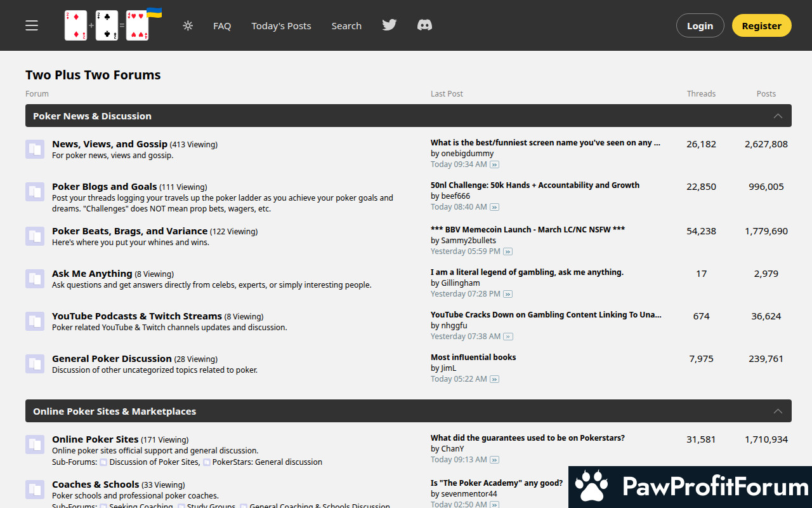812x508 pixels.
Task: Click the Two Plus Two Forums heading
Action: coord(93,75)
